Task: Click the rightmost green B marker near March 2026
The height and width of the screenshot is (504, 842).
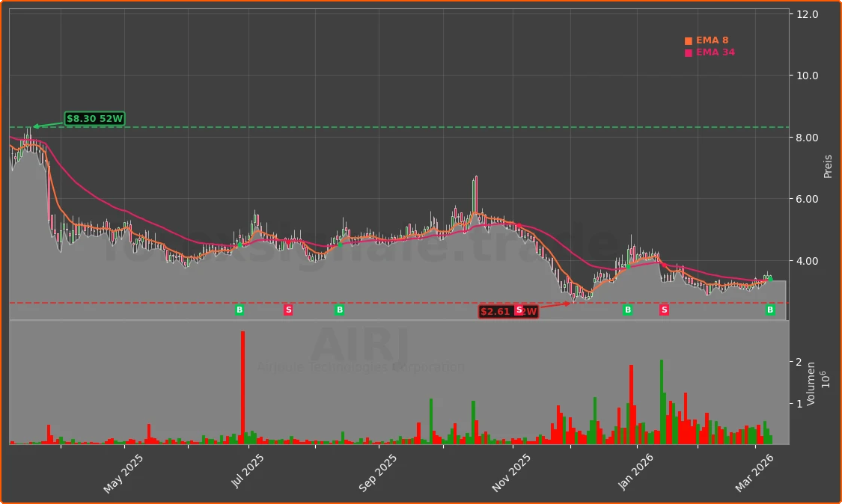Action: pos(769,310)
